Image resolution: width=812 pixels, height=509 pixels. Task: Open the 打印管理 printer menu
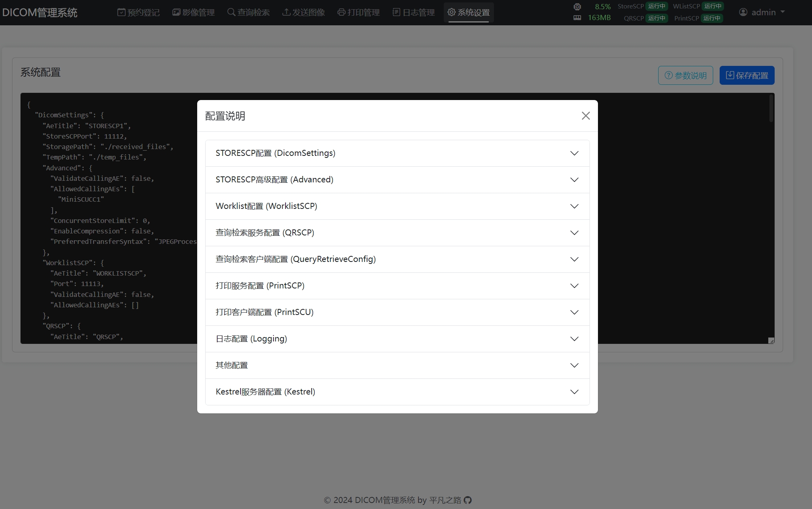point(359,12)
